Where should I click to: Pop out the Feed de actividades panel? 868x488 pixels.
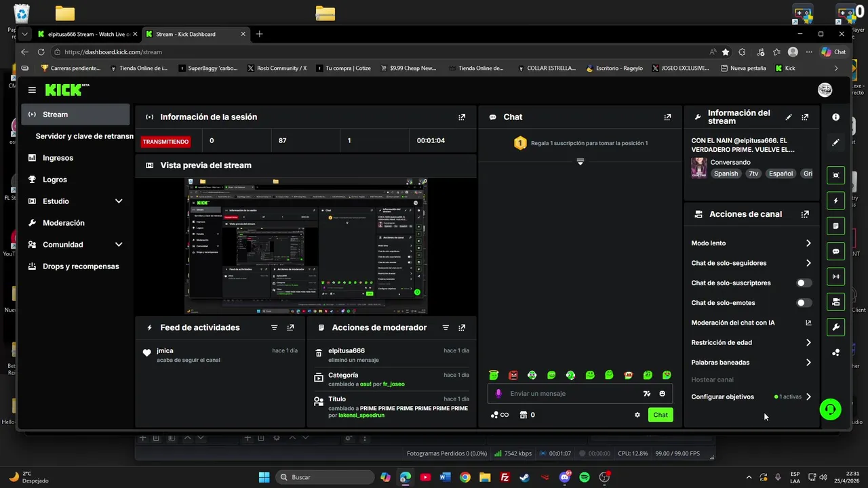tap(290, 327)
